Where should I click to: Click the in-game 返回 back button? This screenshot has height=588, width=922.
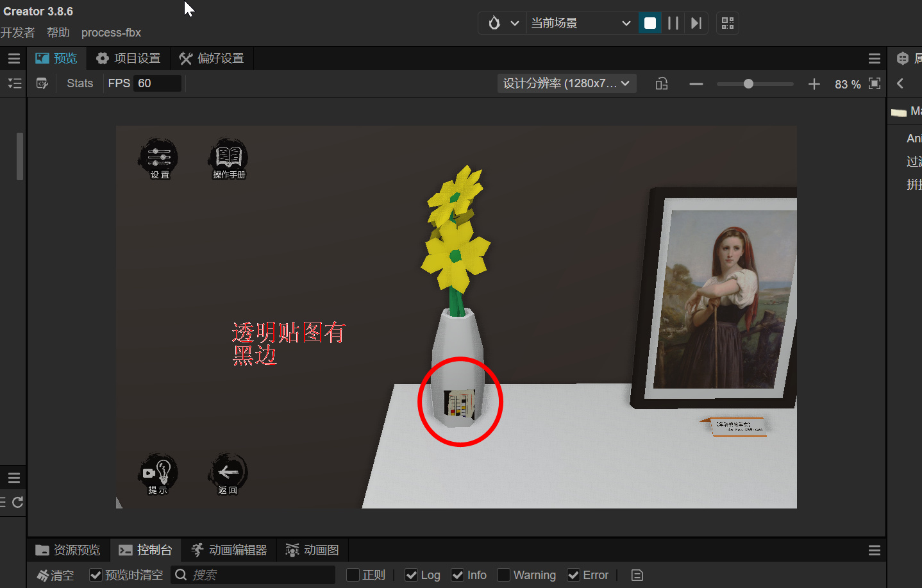228,475
